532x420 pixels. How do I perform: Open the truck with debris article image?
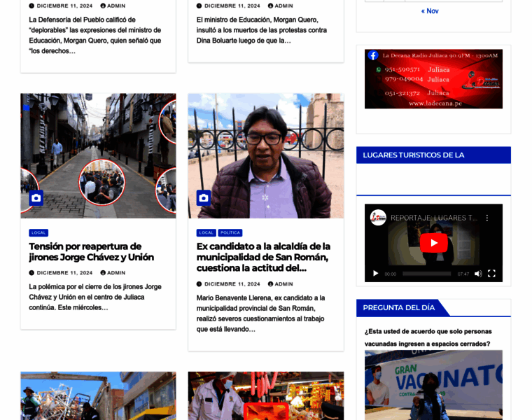pos(98,396)
